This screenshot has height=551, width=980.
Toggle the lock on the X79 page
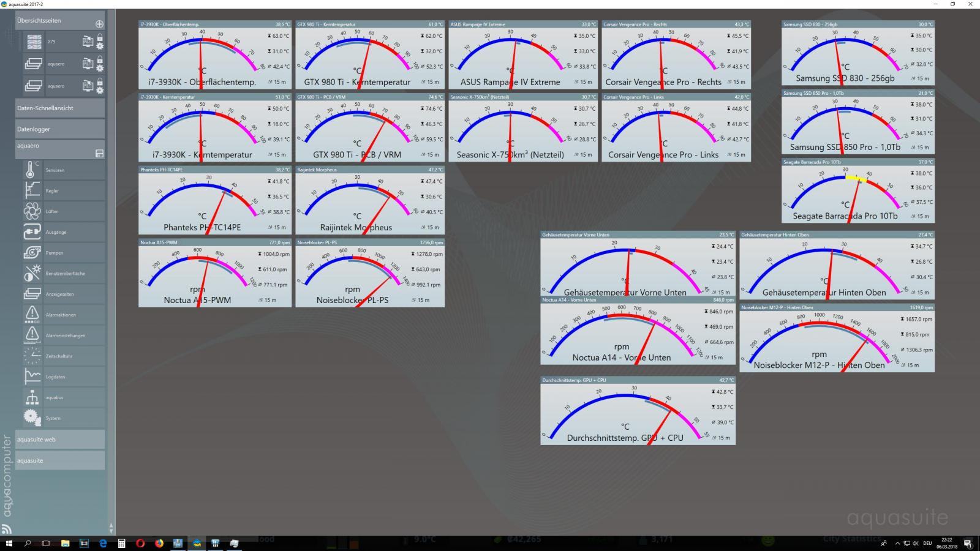[100, 37]
